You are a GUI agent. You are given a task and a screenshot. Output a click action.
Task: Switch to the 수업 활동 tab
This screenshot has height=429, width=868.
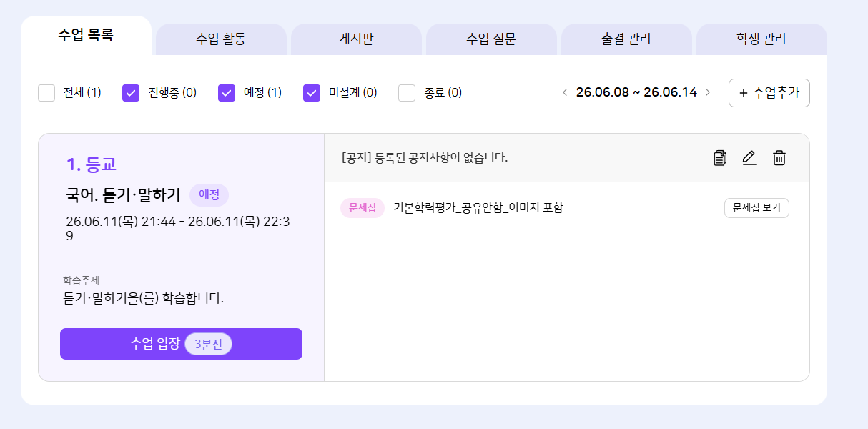pyautogui.click(x=221, y=39)
